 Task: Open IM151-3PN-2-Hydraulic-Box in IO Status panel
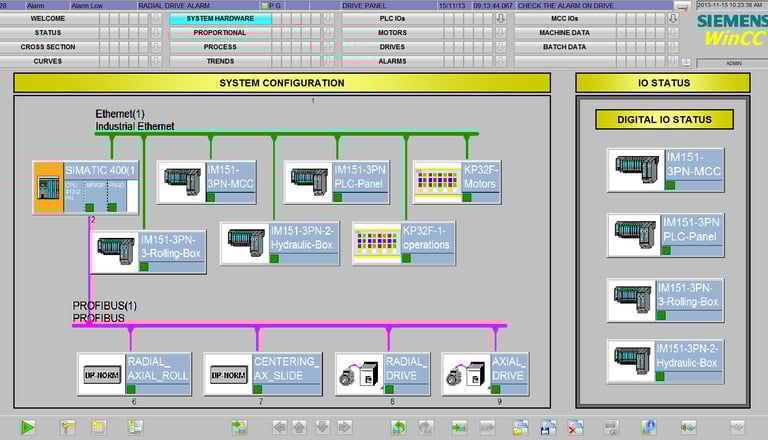[665, 361]
